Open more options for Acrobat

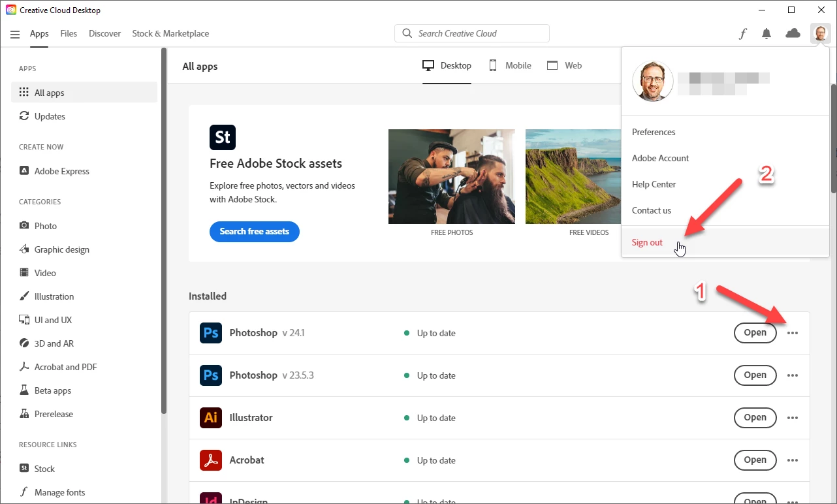[x=793, y=460]
